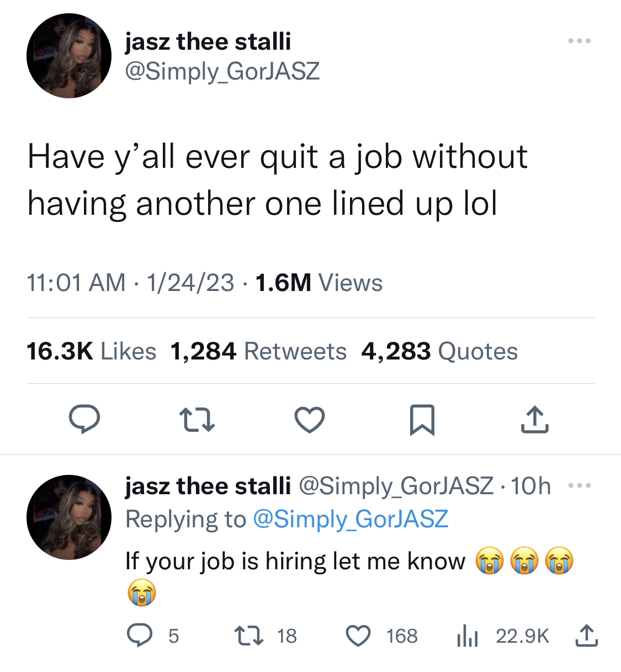
Task: Retweet the main job-quitting tweet
Action: pos(198,420)
